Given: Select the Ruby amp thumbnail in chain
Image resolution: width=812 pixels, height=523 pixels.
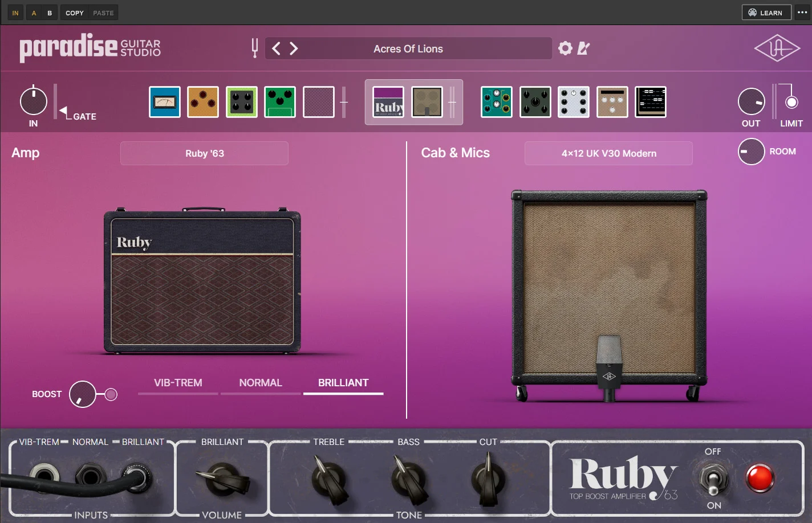Looking at the screenshot, I should pos(388,102).
